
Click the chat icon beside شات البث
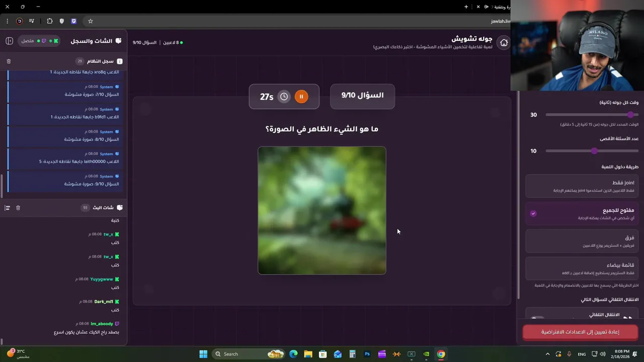(x=119, y=208)
